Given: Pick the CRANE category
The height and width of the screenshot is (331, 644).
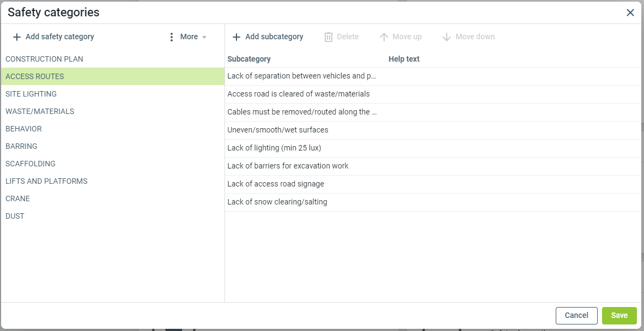Looking at the screenshot, I should coord(18,198).
